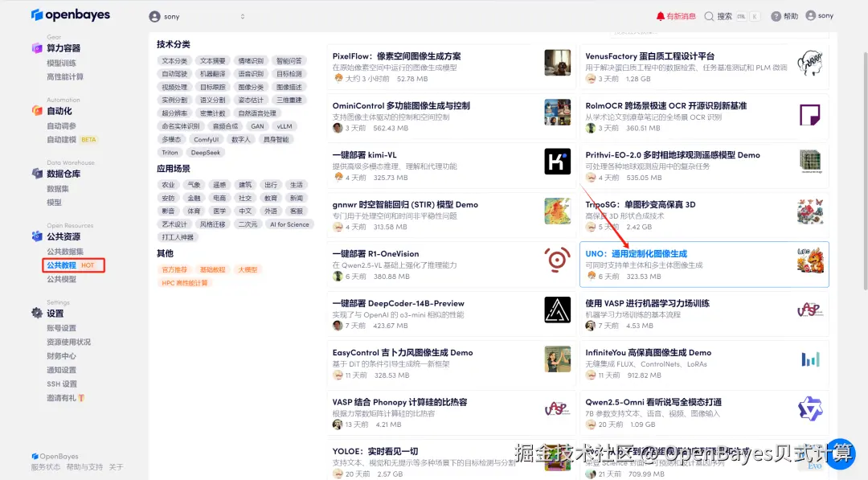Toggle the AI for Science tag filter

[x=289, y=224]
